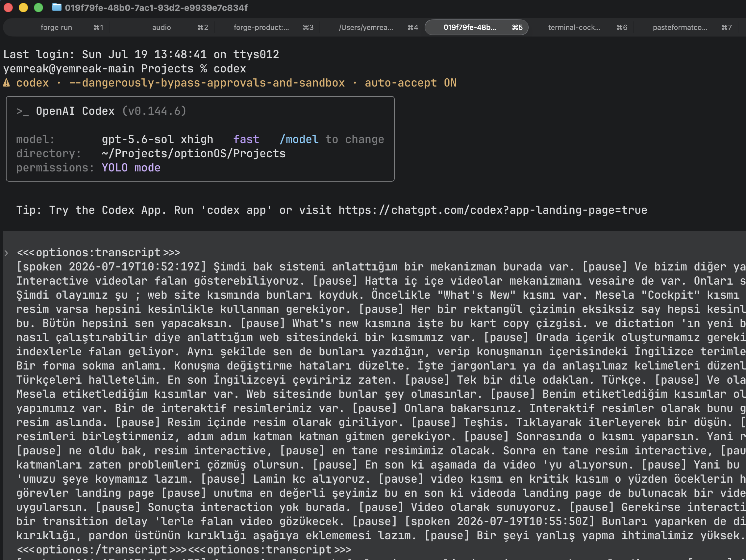Open the 'audio' terminal tab
Viewport: 746px width, 560px height.
[x=162, y=27]
